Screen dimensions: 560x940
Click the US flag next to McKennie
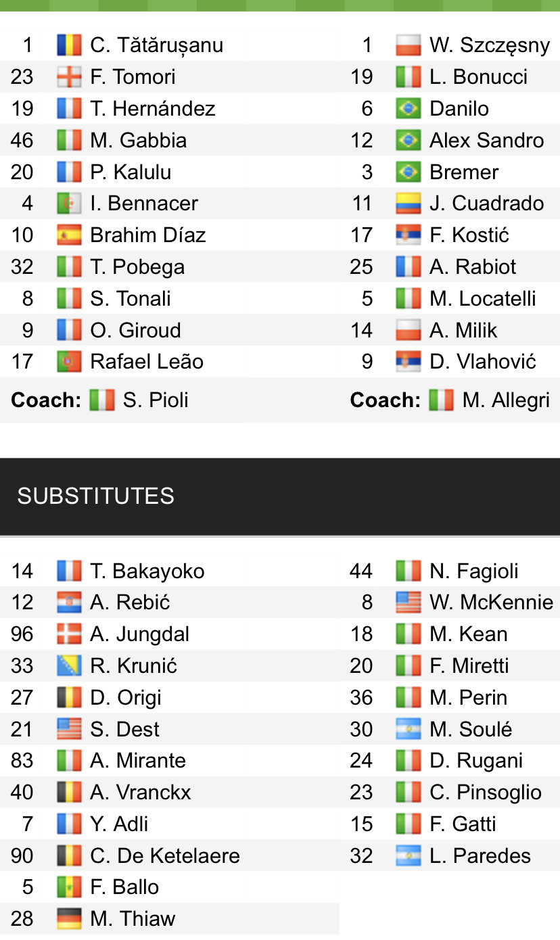tap(409, 603)
